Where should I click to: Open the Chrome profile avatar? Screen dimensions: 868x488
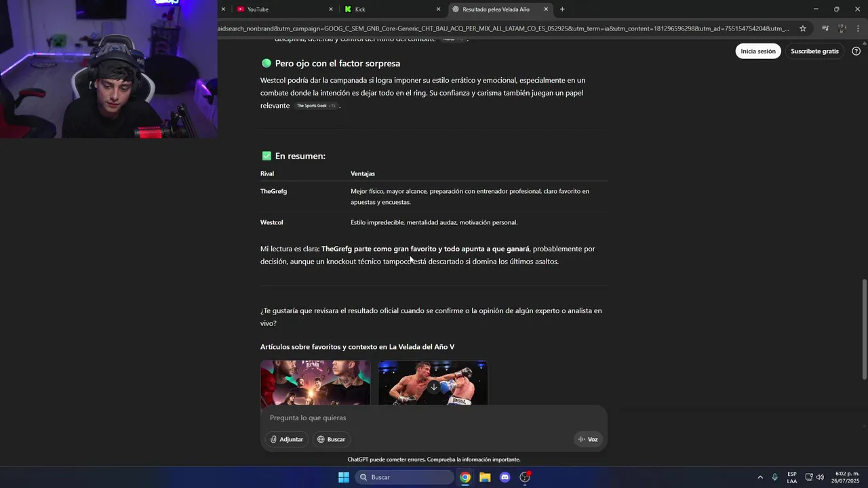point(842,28)
